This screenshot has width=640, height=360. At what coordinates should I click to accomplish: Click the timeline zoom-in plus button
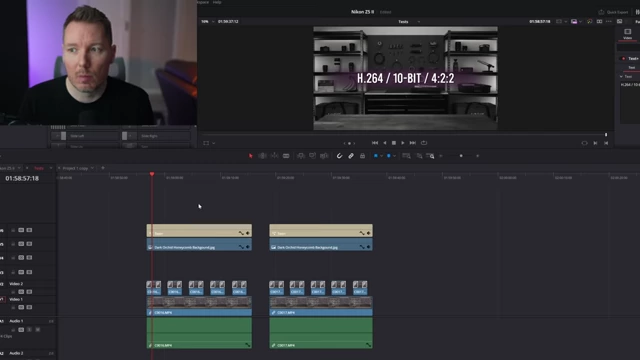(478, 156)
